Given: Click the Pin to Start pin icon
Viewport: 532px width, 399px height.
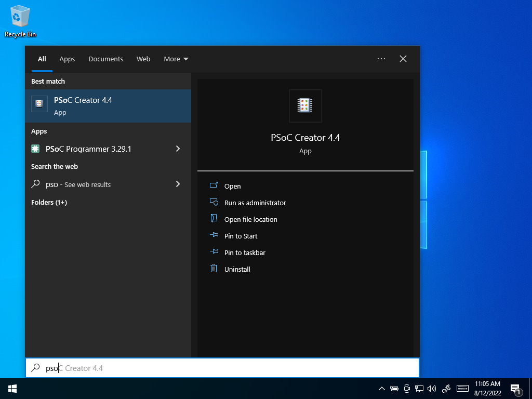Looking at the screenshot, I should [x=214, y=235].
